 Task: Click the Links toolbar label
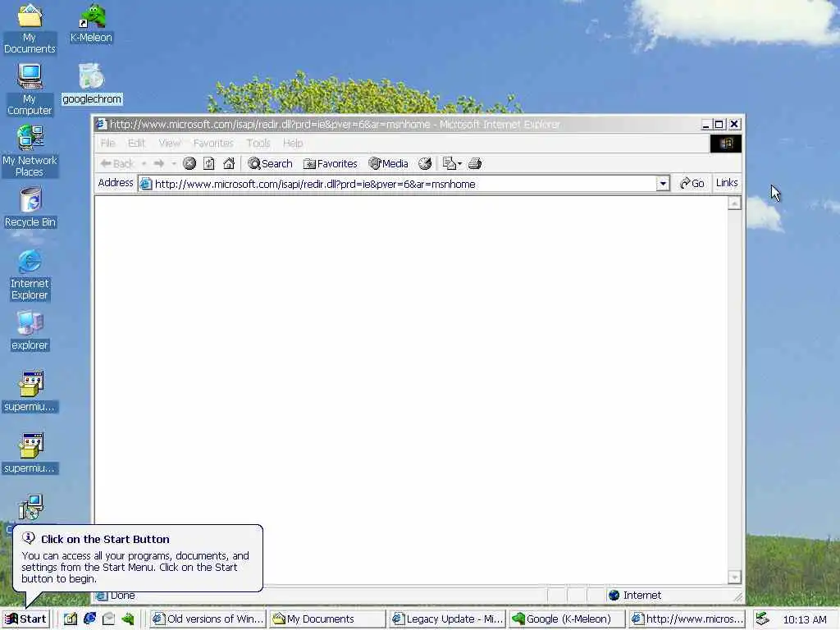point(727,183)
